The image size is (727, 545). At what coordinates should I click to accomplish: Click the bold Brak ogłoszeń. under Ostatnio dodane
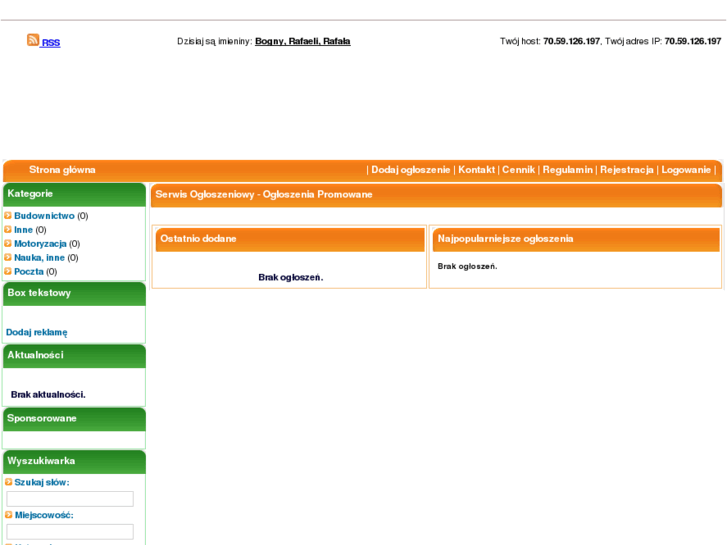tap(291, 277)
